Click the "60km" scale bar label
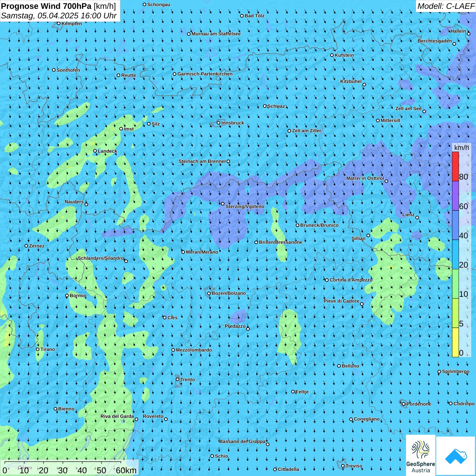Viewport: 476px width, 476px height. (x=126, y=470)
